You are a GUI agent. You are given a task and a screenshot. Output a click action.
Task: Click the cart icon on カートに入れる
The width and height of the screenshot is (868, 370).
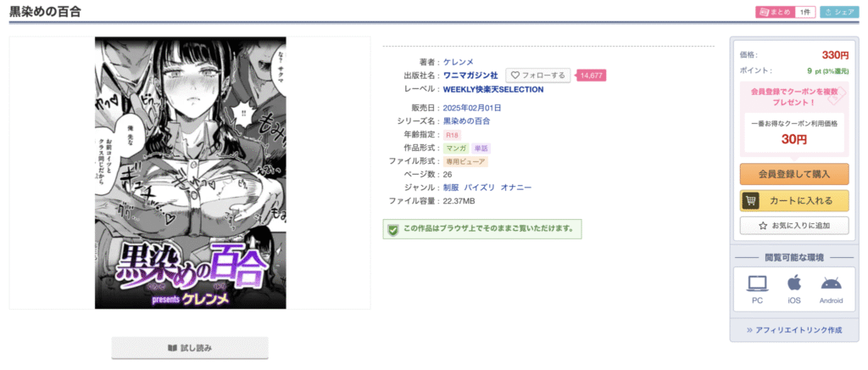click(x=749, y=201)
